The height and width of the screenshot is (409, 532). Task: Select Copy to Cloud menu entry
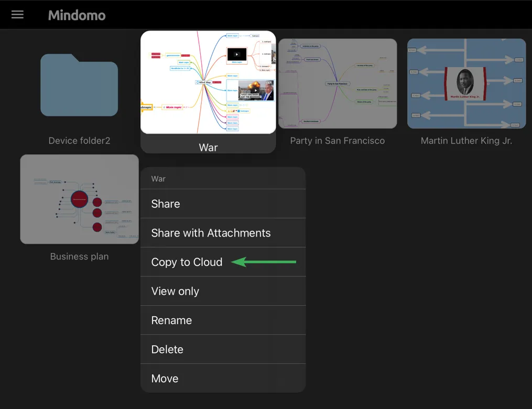click(x=187, y=262)
